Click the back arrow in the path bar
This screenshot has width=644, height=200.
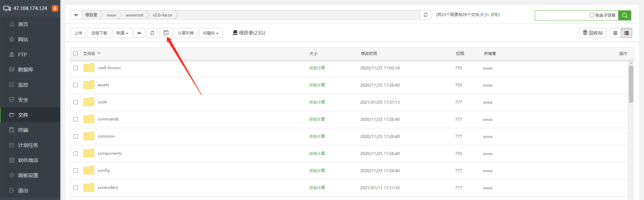click(x=76, y=15)
